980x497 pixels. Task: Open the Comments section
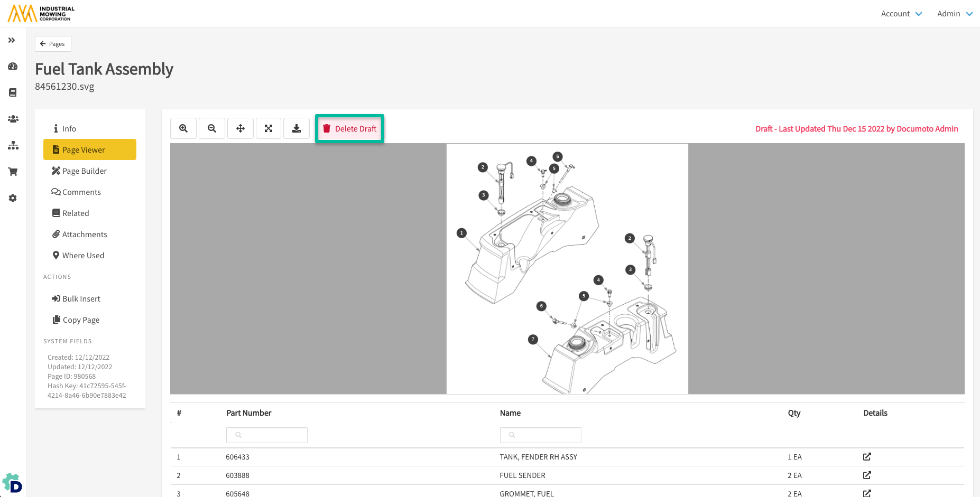[81, 192]
